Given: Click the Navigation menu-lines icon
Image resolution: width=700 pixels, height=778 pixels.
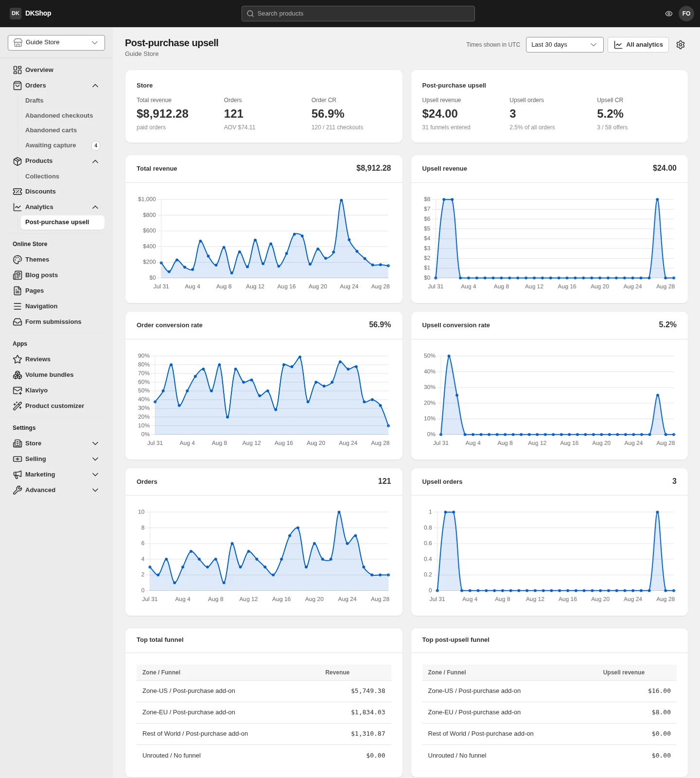Looking at the screenshot, I should [x=17, y=306].
